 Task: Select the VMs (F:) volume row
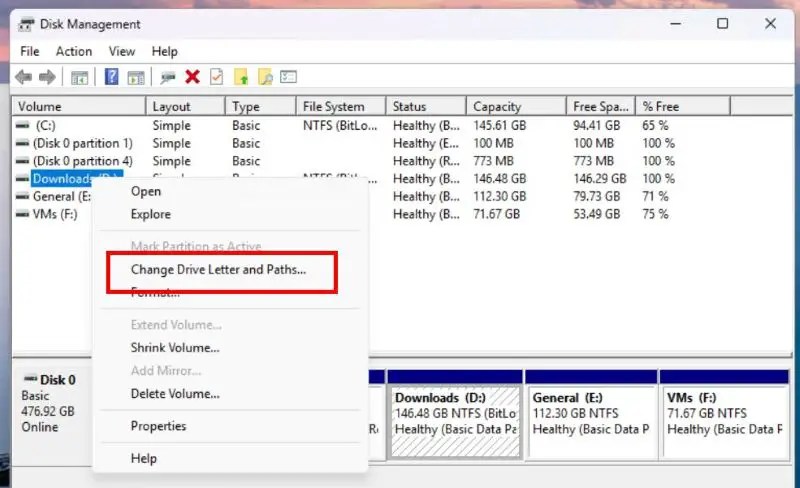(55, 214)
